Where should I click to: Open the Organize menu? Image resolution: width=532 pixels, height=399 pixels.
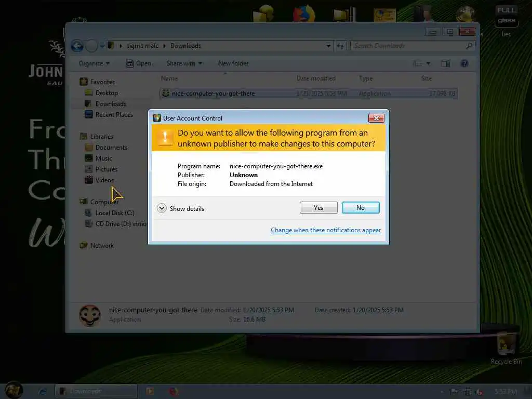point(94,63)
